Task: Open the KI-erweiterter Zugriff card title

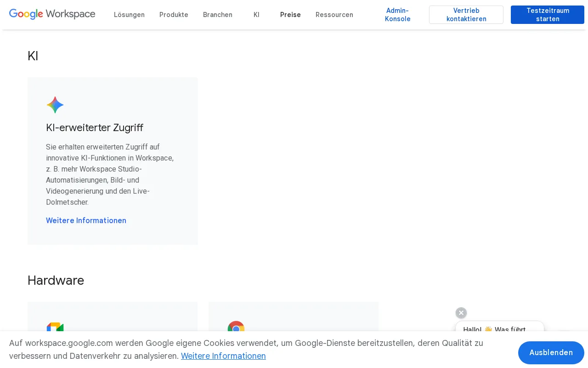Action: (95, 127)
